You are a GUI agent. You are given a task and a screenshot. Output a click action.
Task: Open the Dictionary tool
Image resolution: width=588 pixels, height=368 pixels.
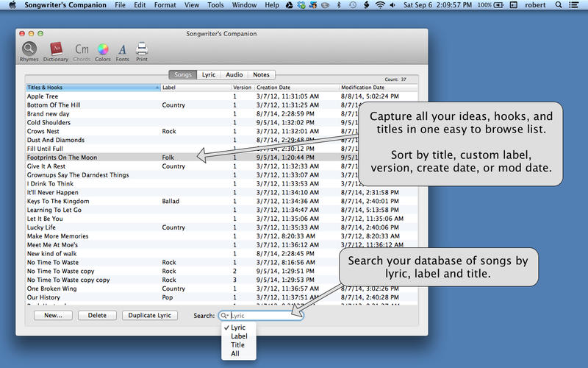coord(55,50)
